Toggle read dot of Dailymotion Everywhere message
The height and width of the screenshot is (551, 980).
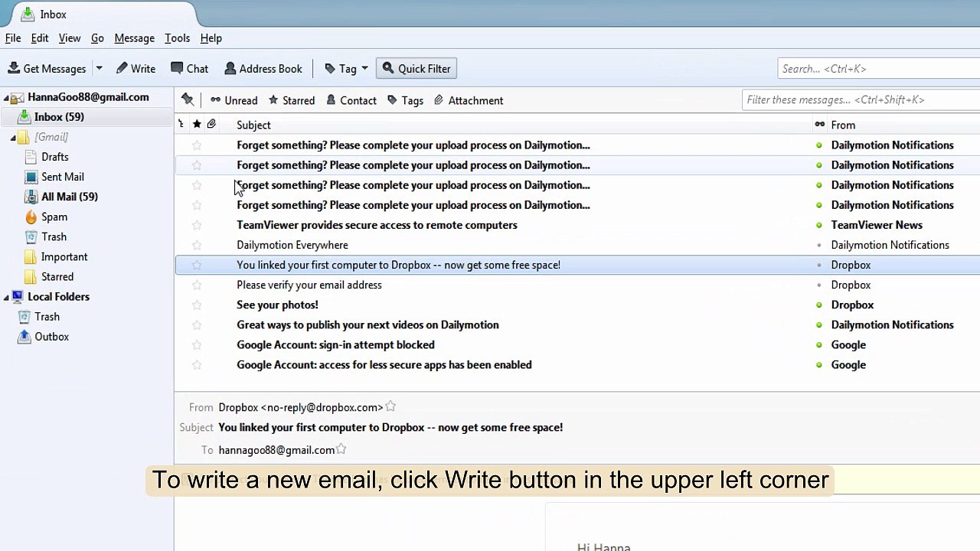point(819,245)
